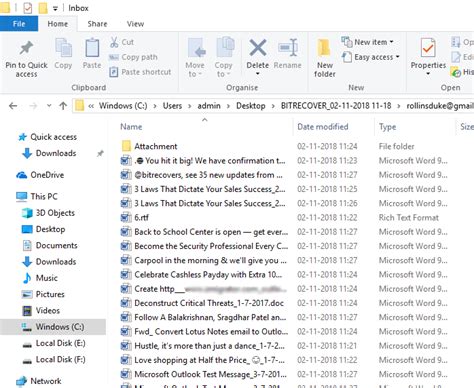Open the File tab
The image size is (474, 388).
19,24
